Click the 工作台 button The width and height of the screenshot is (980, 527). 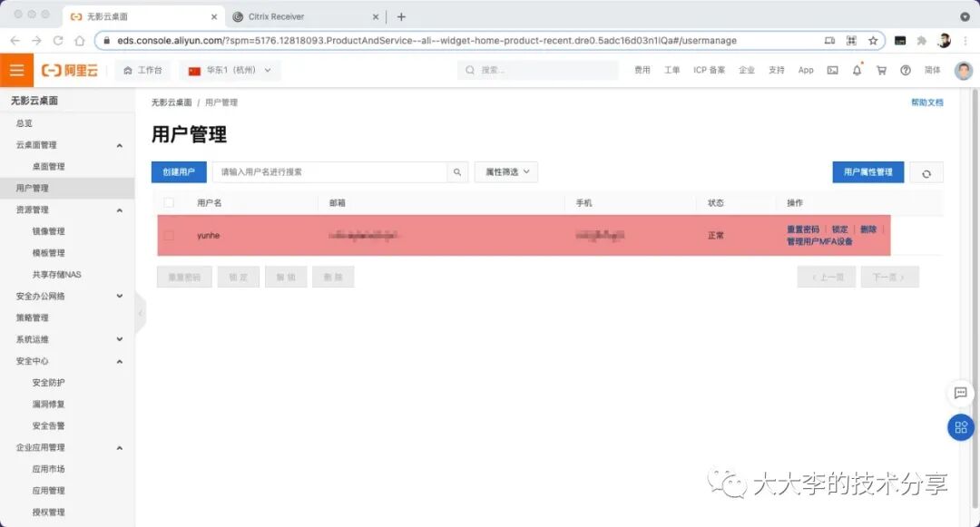pos(143,70)
